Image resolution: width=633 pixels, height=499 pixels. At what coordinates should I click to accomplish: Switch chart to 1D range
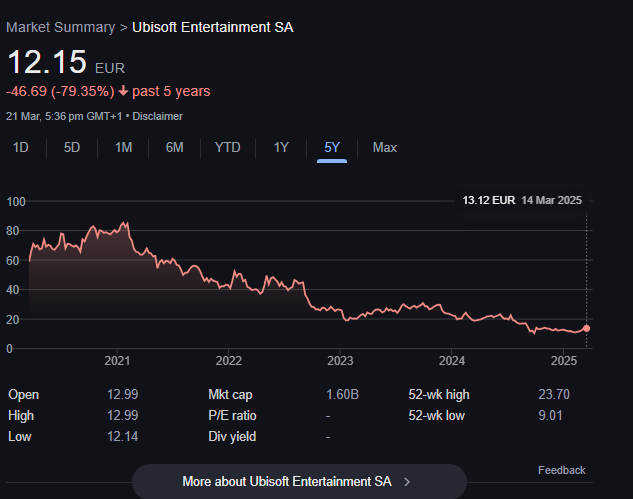coord(20,147)
